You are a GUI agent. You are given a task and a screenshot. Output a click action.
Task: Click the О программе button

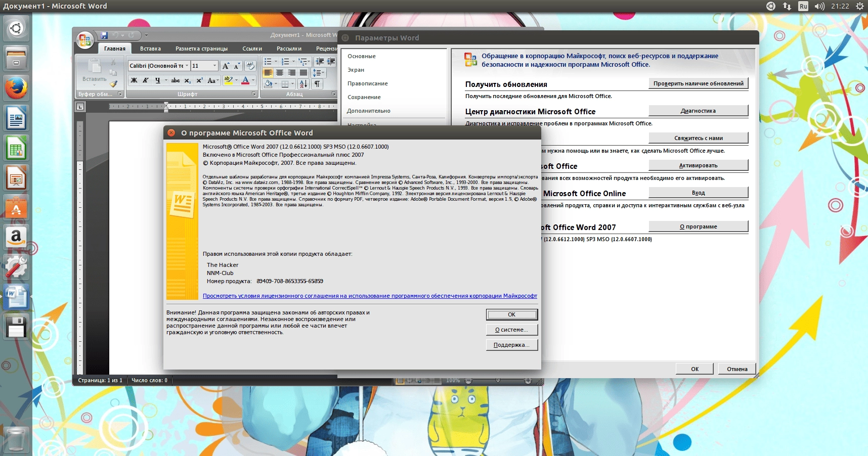click(698, 226)
